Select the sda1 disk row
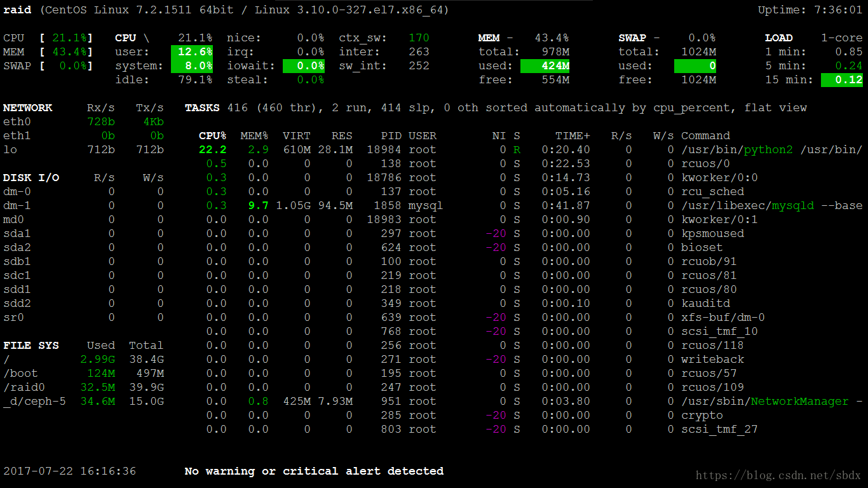The width and height of the screenshot is (868, 488). [84, 234]
